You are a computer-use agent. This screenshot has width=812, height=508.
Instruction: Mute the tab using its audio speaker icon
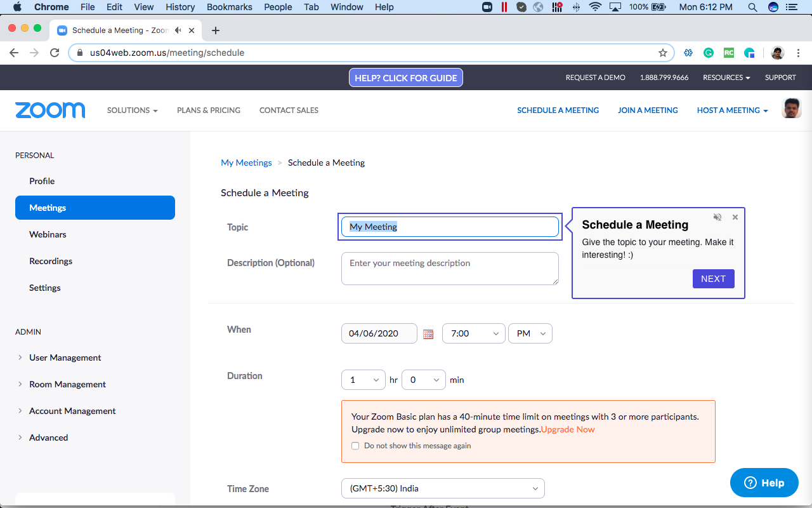tap(178, 30)
